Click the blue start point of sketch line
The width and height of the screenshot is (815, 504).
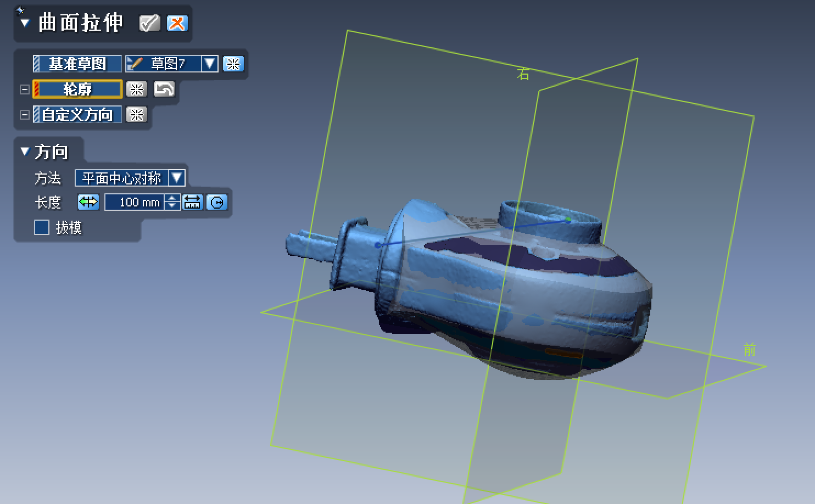click(x=378, y=245)
